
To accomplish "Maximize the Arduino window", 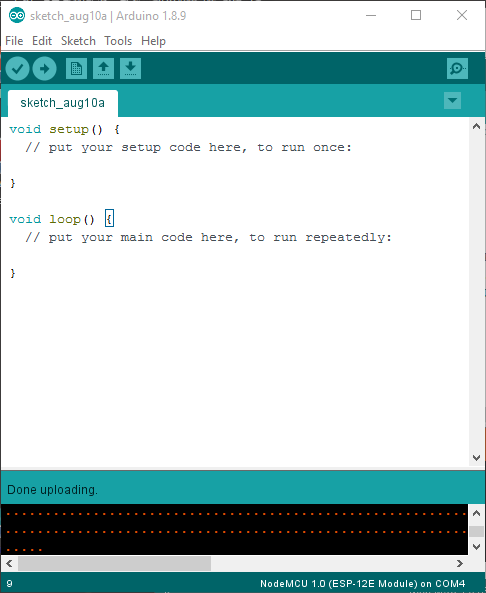I will 416,16.
